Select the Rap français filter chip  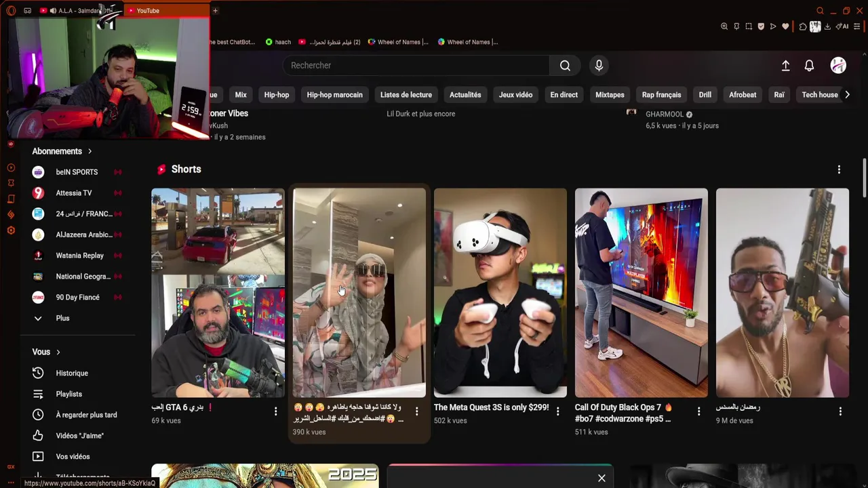point(662,95)
